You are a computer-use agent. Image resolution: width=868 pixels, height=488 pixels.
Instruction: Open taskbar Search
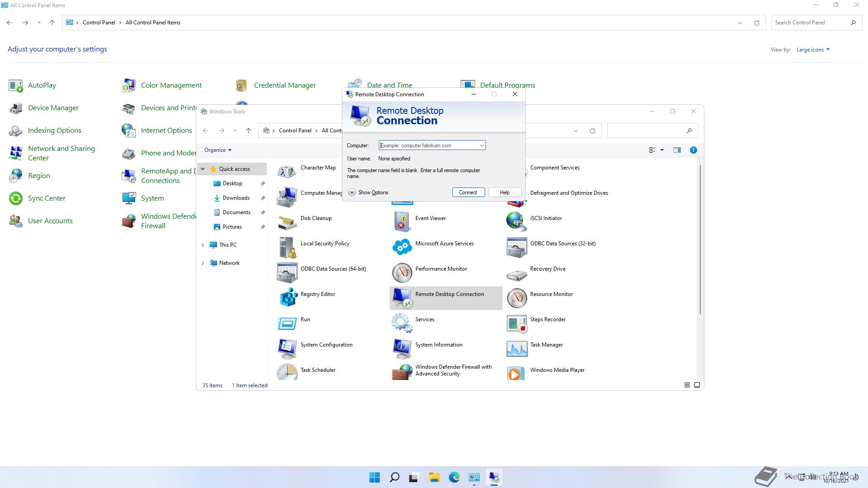click(x=394, y=478)
